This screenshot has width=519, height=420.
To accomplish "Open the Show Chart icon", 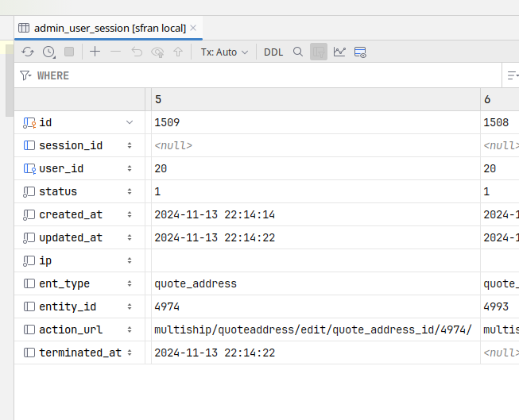I will [339, 52].
